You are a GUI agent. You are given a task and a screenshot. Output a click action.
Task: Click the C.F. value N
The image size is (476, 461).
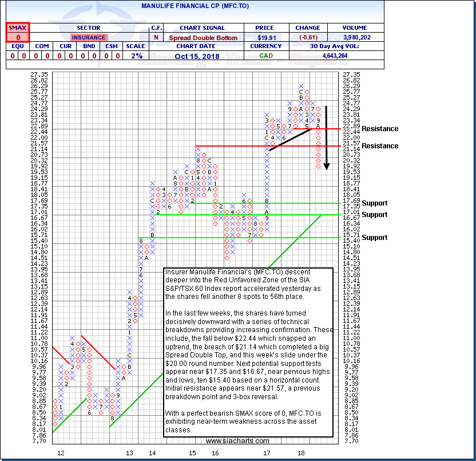(156, 37)
